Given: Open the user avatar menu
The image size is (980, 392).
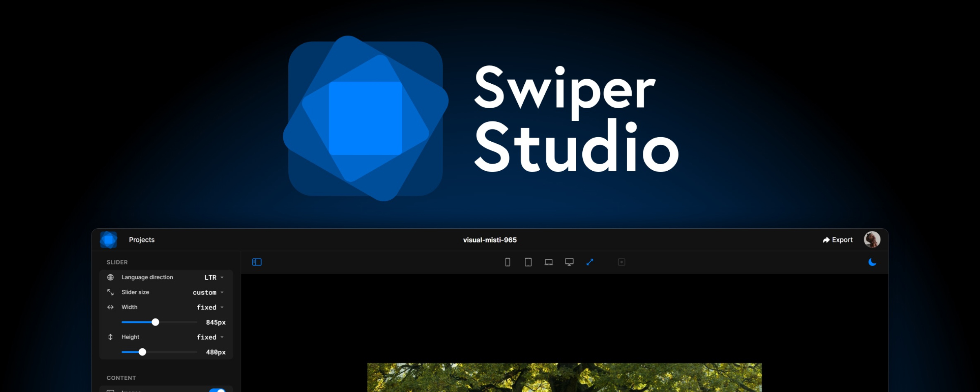Looking at the screenshot, I should click(872, 240).
